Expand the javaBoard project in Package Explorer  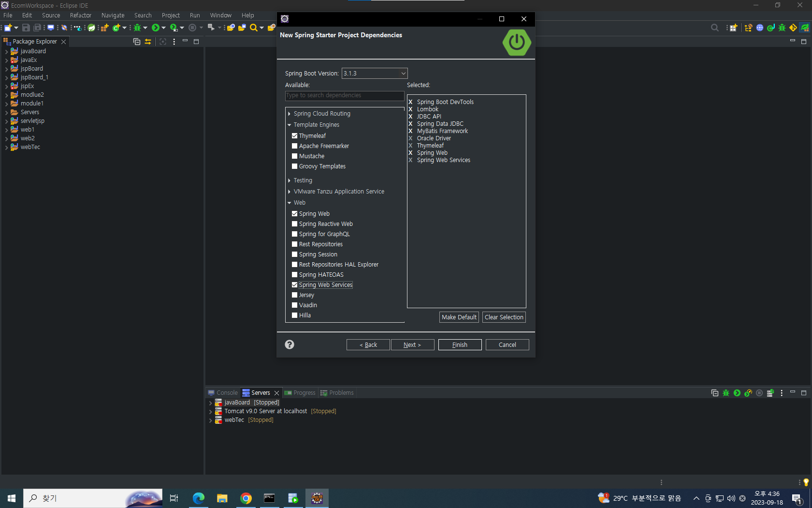pos(6,51)
